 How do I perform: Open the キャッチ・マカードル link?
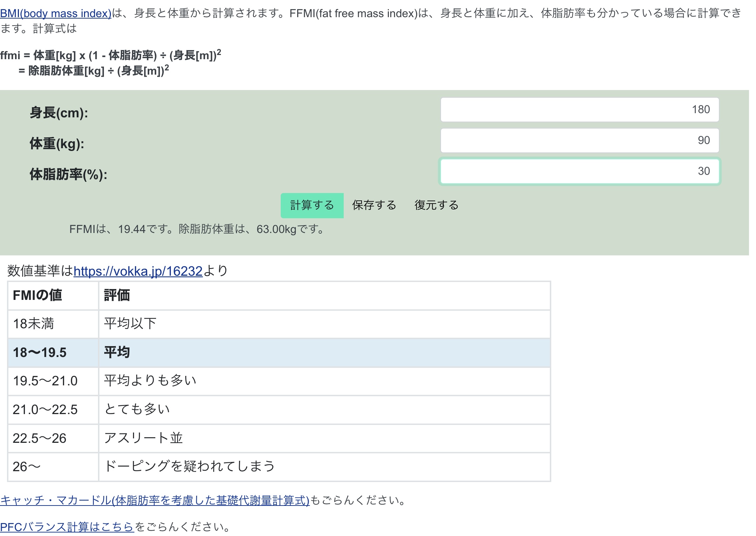pyautogui.click(x=155, y=500)
